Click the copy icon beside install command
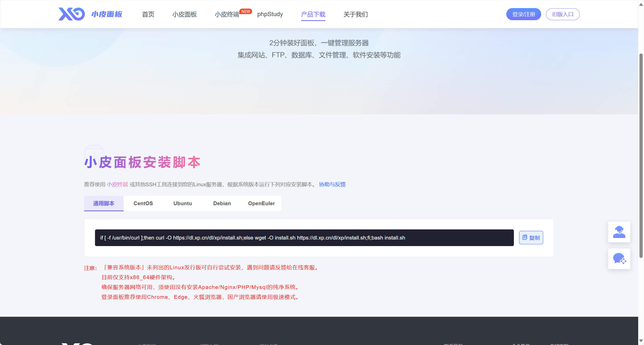Viewport: 644px width, 345px height. 524,237
